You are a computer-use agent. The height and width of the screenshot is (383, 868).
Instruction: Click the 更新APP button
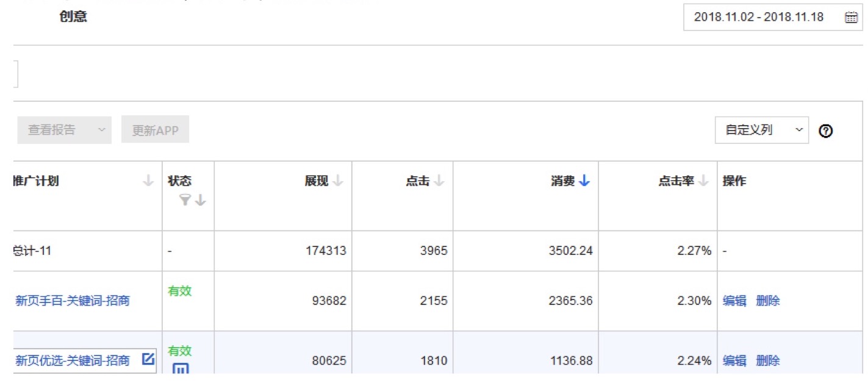(x=155, y=130)
